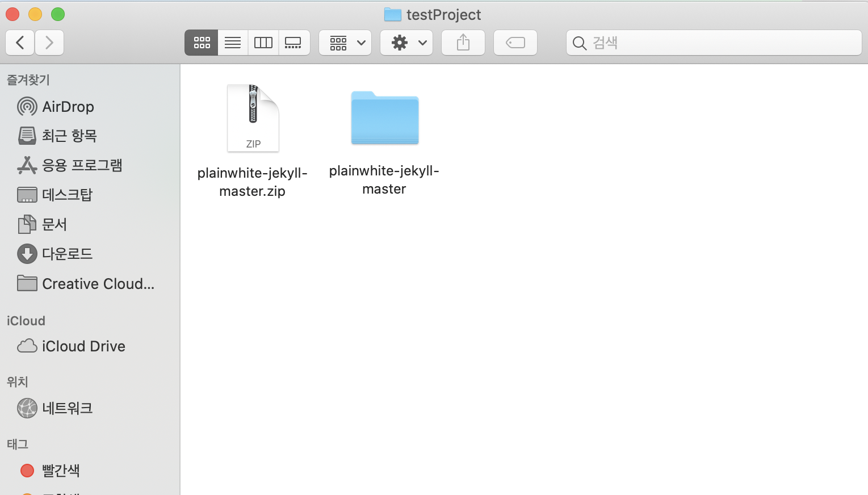Open iCloud Drive in the sidebar
The height and width of the screenshot is (495, 868).
coord(83,346)
